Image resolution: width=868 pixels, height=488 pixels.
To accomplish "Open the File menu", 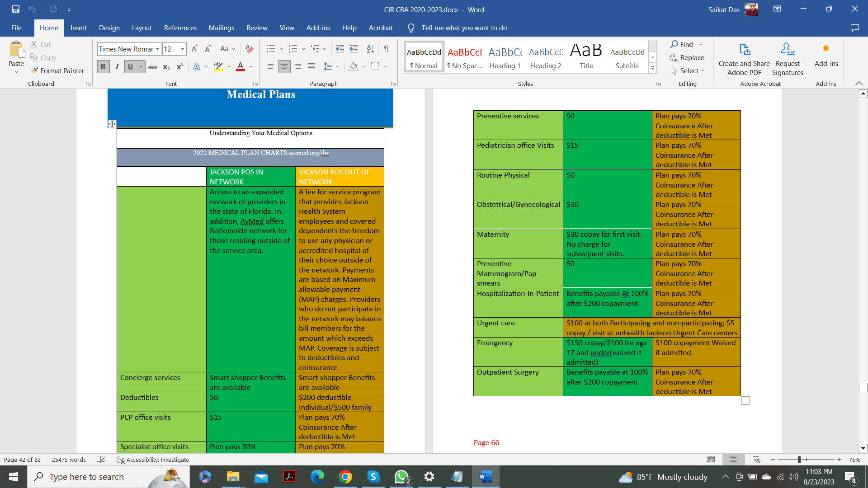I will 17,28.
